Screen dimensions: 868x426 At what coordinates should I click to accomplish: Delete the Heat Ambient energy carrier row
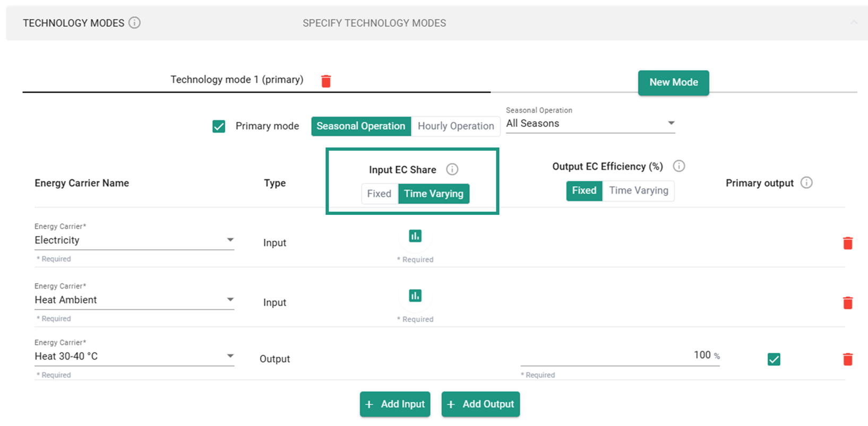847,303
